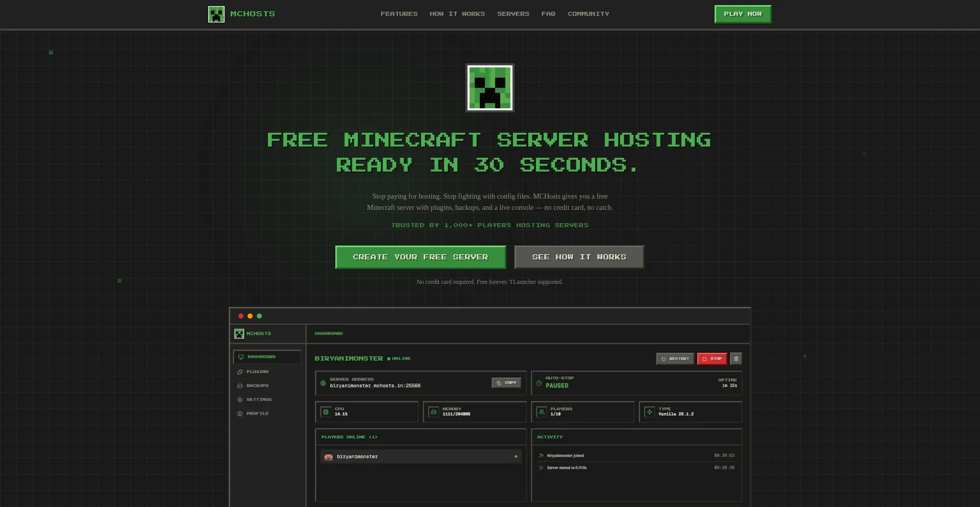Click the uptime value 1m 32s
The height and width of the screenshot is (507, 980).
729,386
